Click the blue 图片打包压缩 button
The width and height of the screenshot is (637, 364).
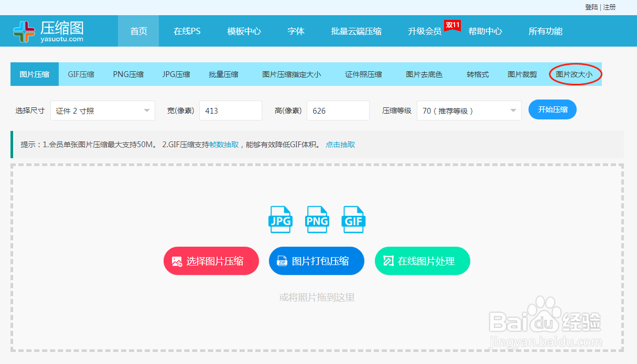click(317, 261)
